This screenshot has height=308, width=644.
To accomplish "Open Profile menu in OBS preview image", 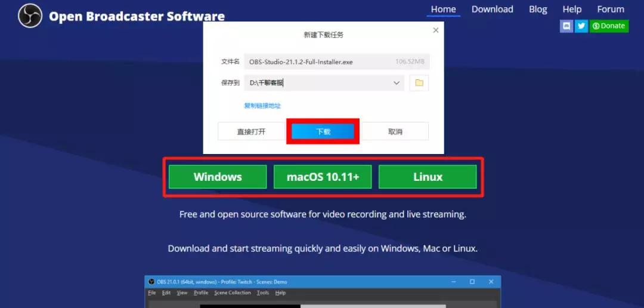I will [201, 293].
